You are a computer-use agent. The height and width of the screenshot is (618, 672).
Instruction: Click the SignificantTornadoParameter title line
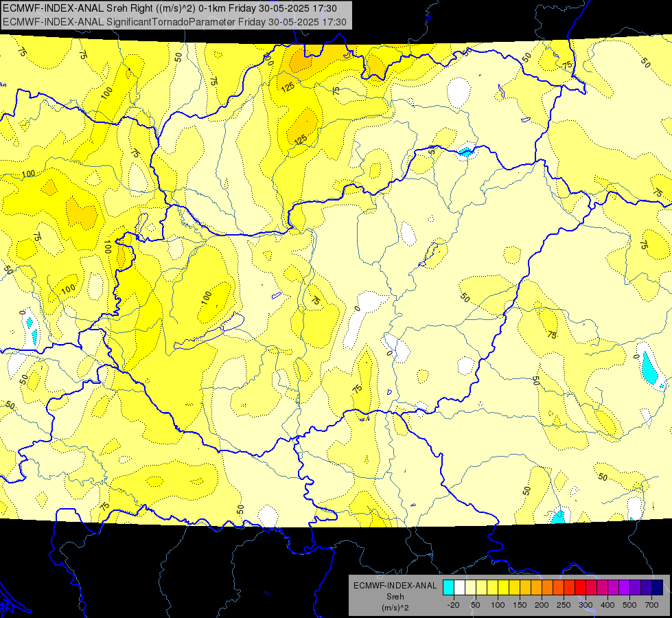pyautogui.click(x=174, y=22)
